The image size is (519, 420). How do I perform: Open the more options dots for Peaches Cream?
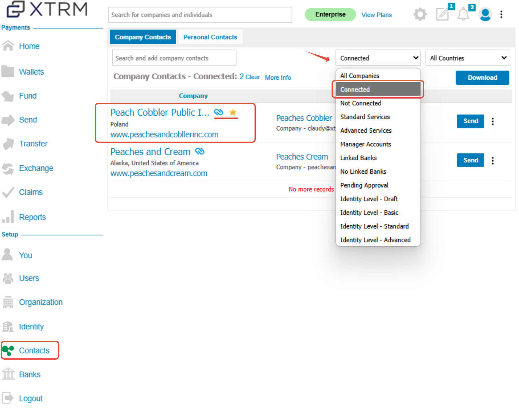tap(493, 161)
